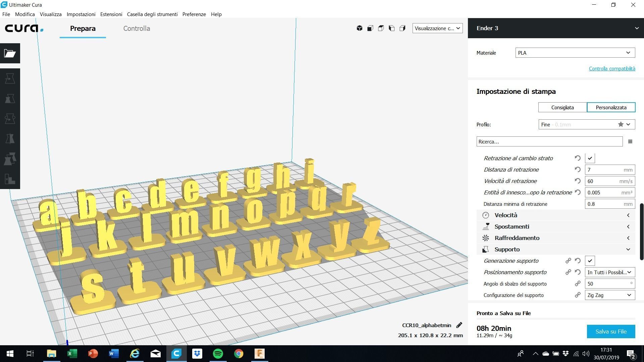The width and height of the screenshot is (644, 362).
Task: Open the Help menu
Action: tap(216, 14)
